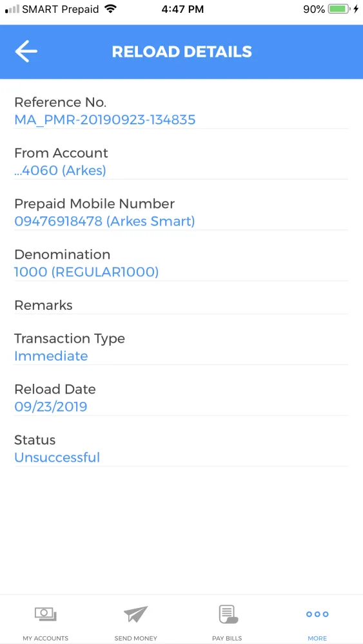
Task: Select reference number MA_PMR-20190923-134835
Action: coord(105,120)
